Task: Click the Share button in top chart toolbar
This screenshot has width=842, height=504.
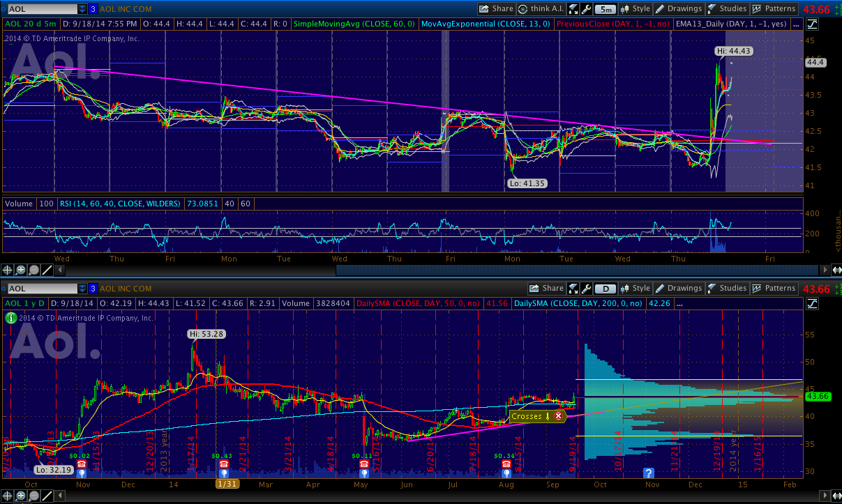Action: (496, 9)
